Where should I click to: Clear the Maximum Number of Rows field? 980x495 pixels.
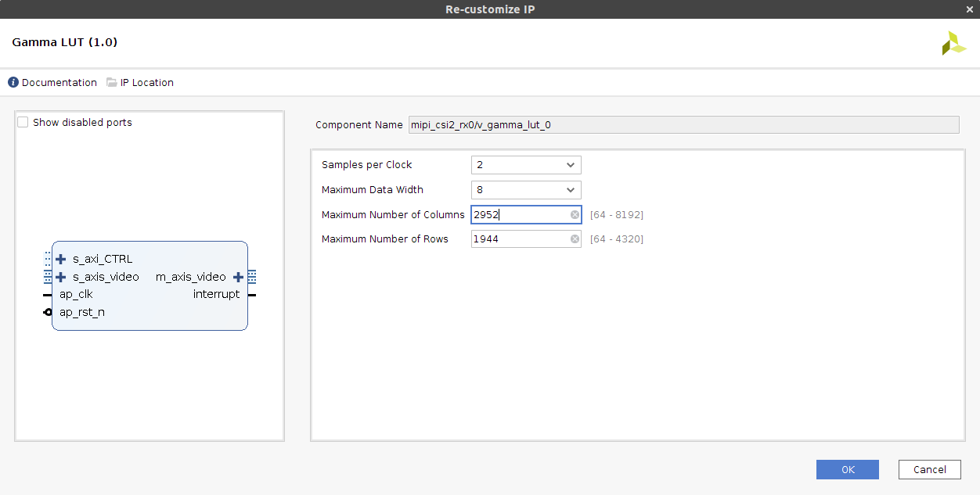pyautogui.click(x=575, y=239)
